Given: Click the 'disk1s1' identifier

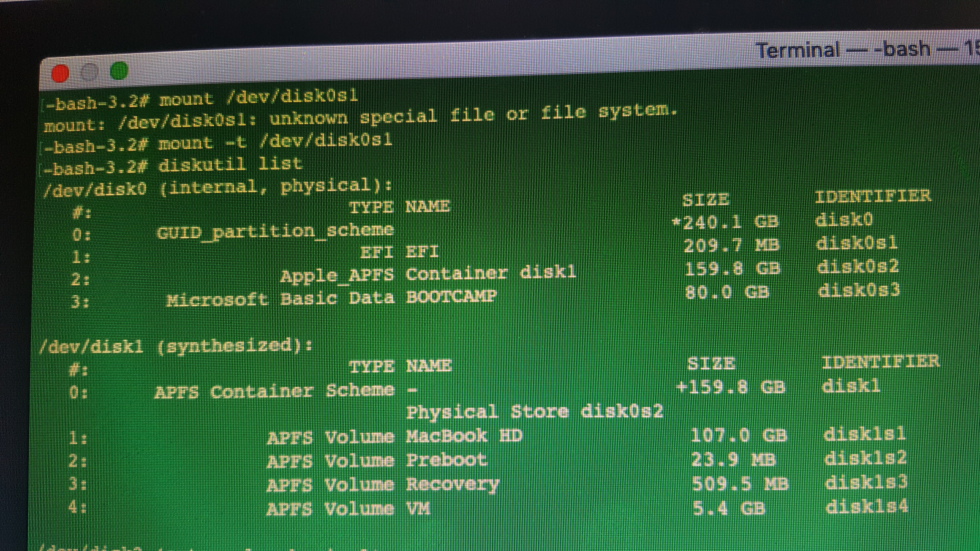Looking at the screenshot, I should (x=864, y=434).
